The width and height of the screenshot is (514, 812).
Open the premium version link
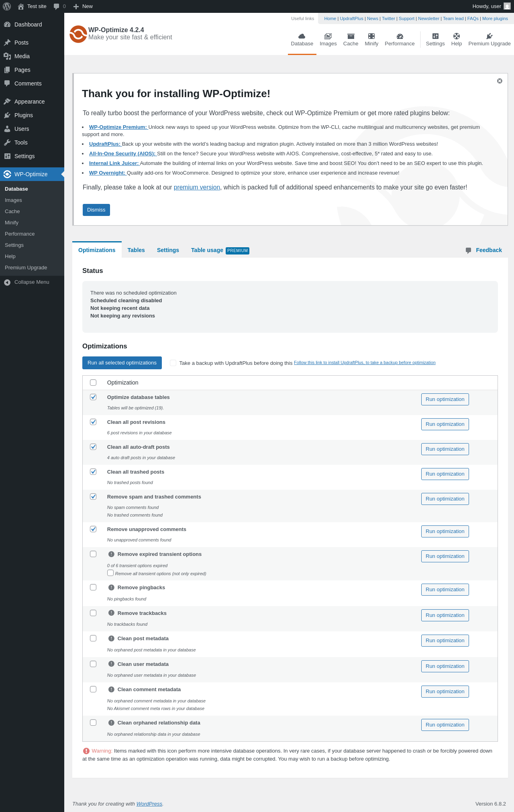click(x=197, y=187)
